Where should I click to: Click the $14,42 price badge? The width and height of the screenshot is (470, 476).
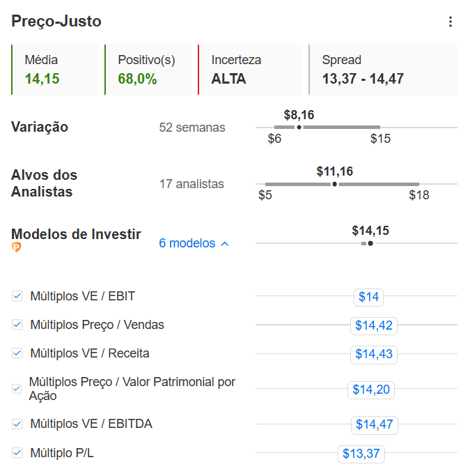(374, 325)
